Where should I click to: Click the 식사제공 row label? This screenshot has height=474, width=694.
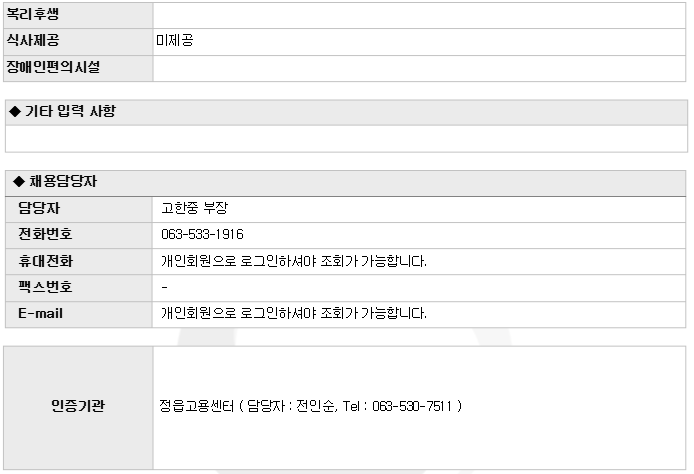[36, 41]
